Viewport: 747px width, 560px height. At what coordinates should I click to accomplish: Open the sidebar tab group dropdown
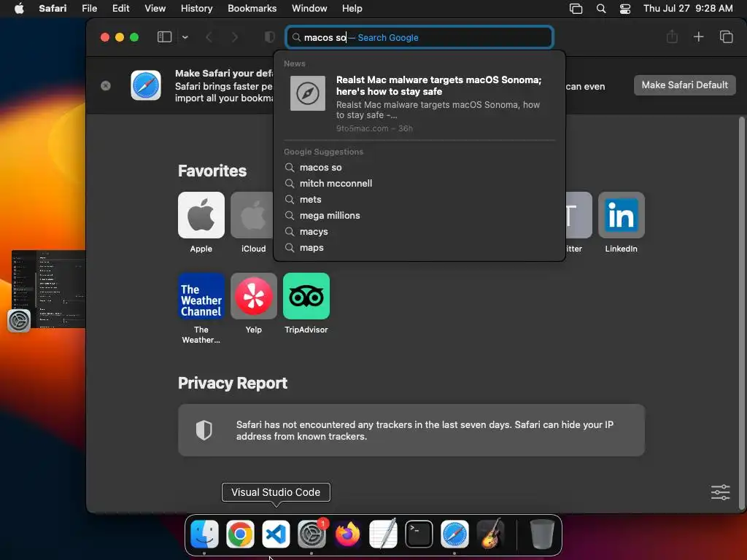[x=185, y=37]
